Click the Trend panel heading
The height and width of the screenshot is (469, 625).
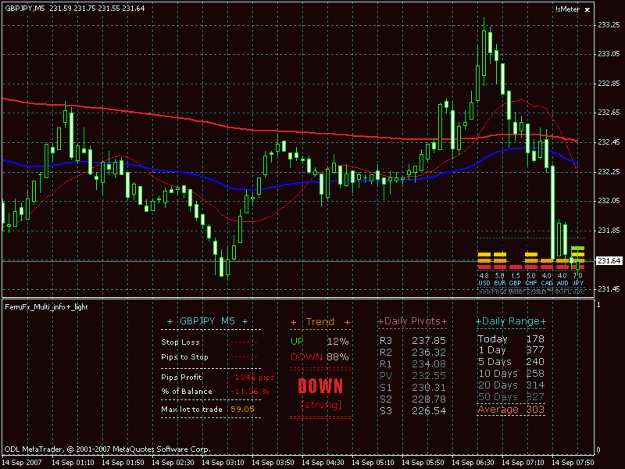pos(320,322)
